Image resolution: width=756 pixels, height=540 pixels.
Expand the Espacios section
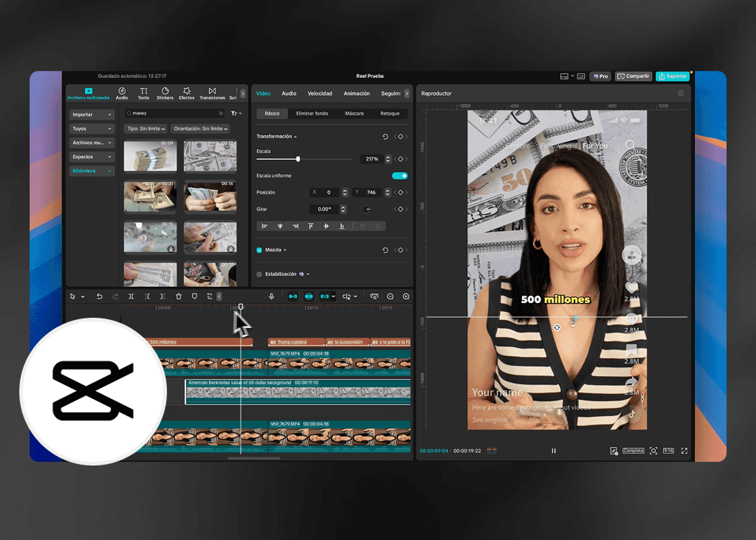click(92, 157)
